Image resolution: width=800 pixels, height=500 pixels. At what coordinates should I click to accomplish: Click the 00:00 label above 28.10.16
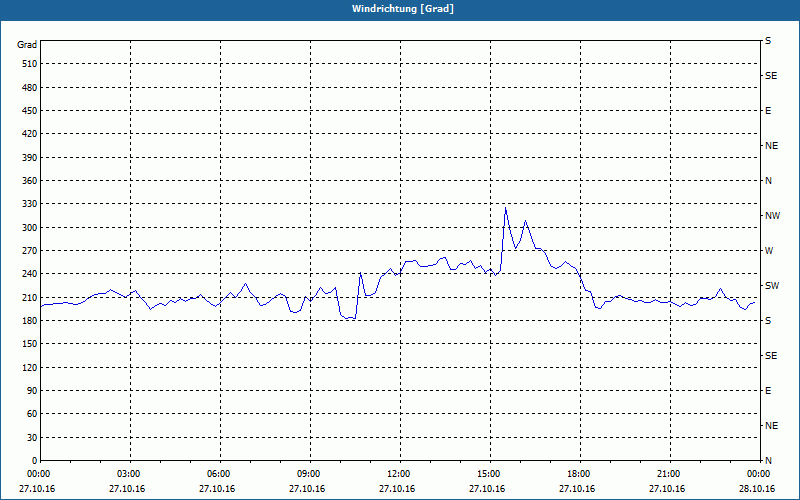759,474
